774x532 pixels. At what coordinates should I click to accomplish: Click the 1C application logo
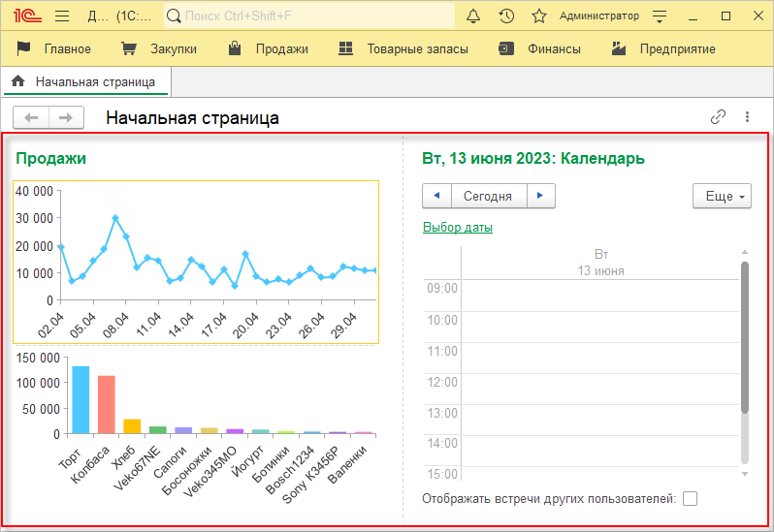pos(26,16)
